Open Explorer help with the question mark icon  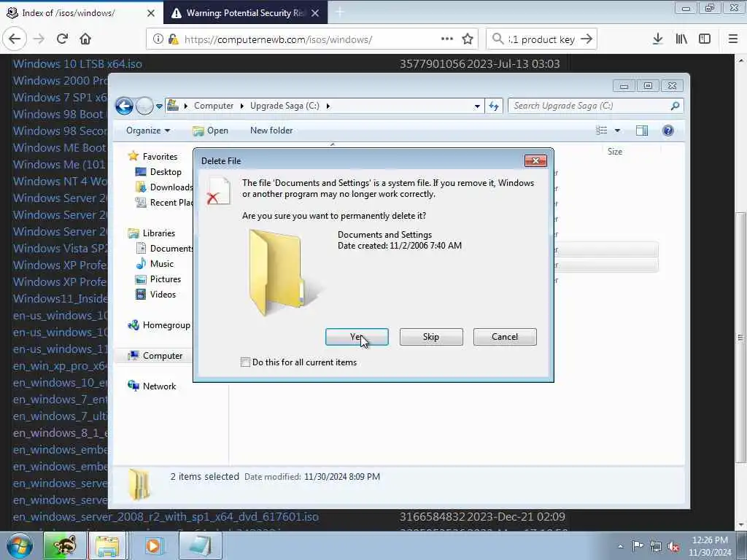tap(668, 131)
